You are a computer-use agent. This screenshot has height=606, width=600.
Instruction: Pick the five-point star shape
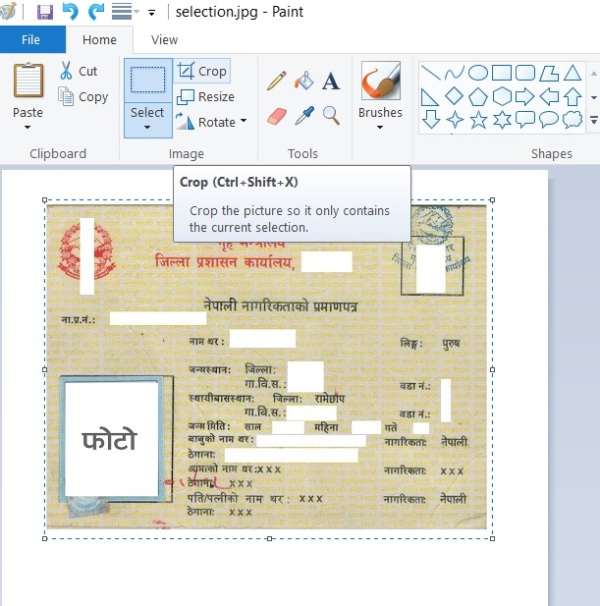point(478,120)
